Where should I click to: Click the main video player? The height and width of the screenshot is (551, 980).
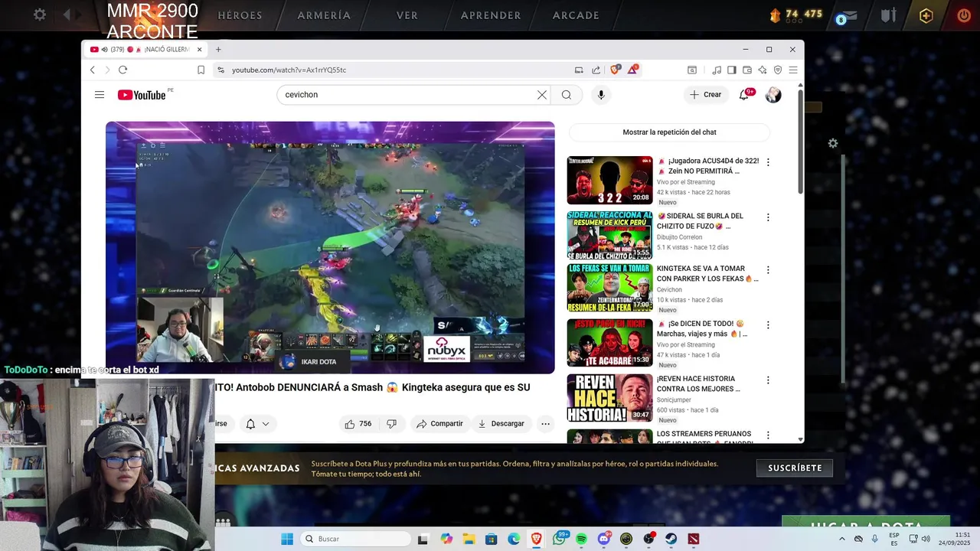click(x=330, y=247)
